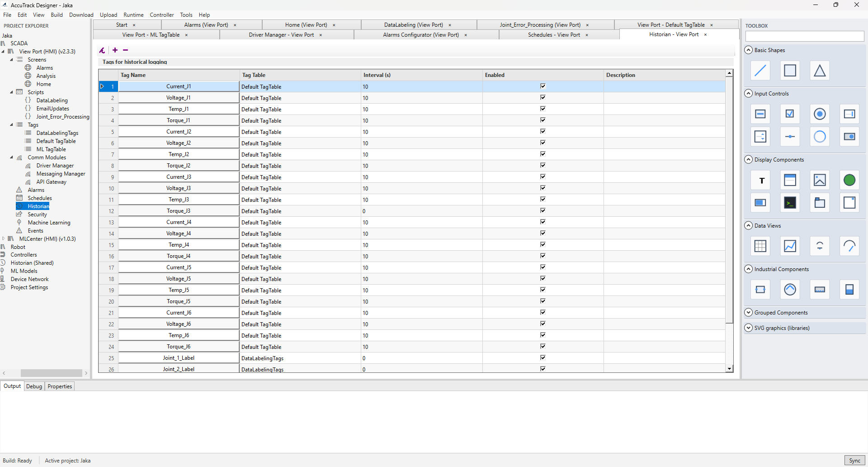The image size is (868, 467).
Task: Collapse the Display Components section
Action: [749, 160]
